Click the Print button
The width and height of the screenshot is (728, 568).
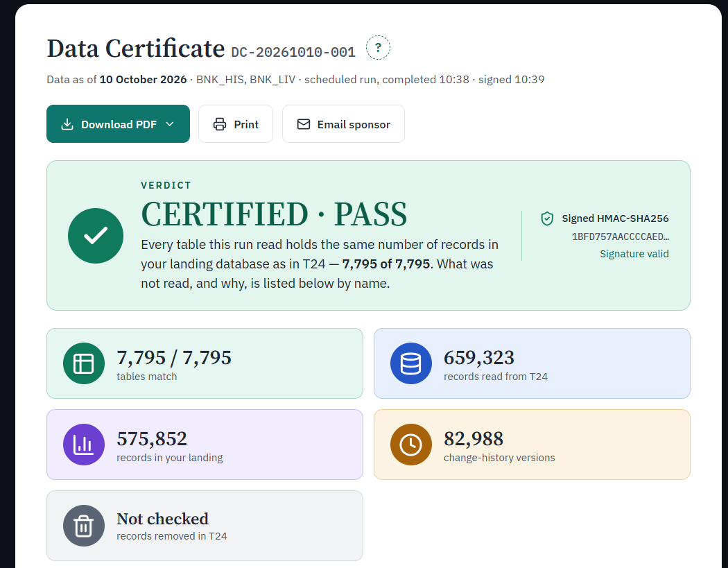point(236,124)
